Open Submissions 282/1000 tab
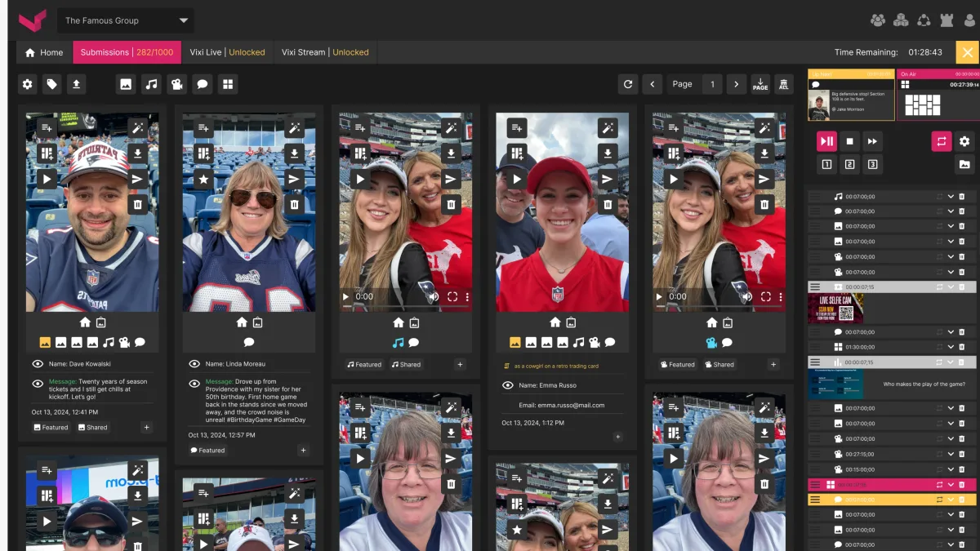980x551 pixels. pyautogui.click(x=127, y=52)
